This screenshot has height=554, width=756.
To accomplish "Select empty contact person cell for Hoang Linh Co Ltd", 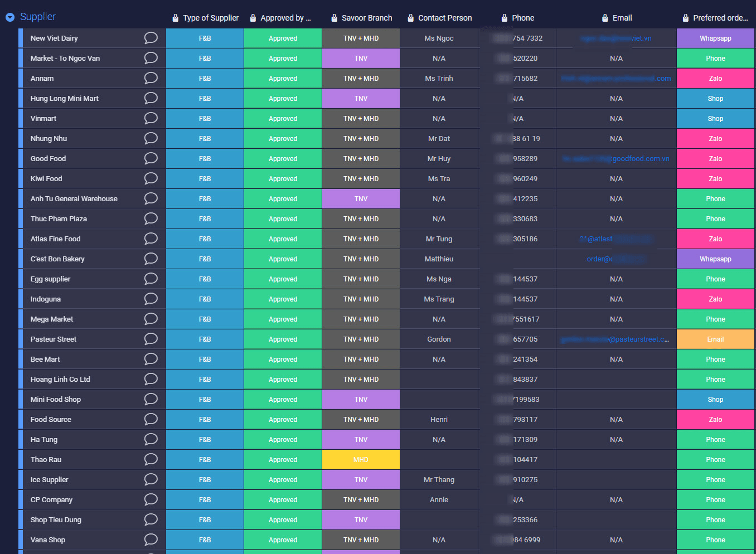I will tap(439, 380).
